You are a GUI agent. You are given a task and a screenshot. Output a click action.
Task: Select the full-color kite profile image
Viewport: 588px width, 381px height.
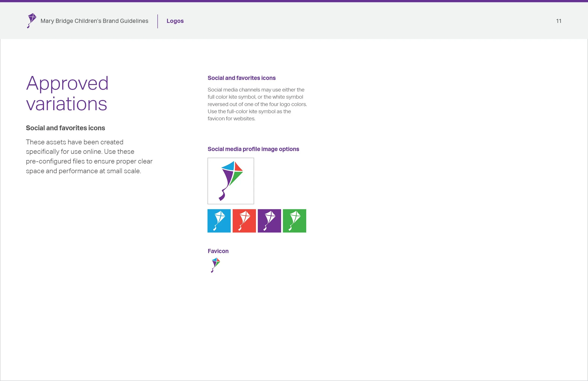pos(231,181)
